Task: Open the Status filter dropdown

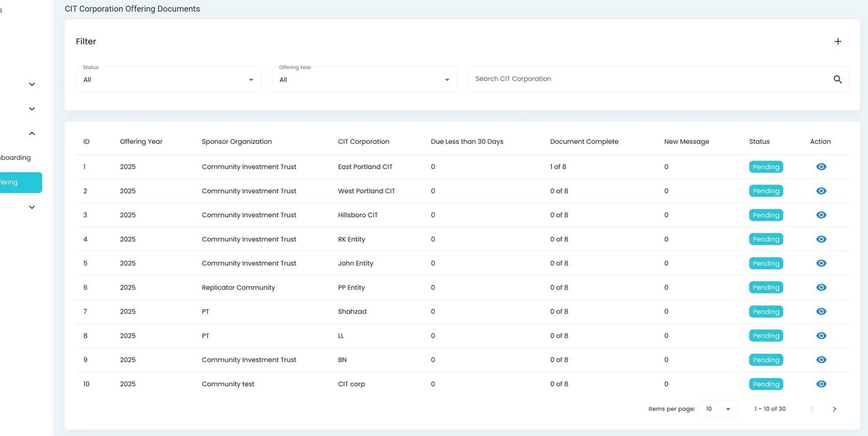Action: click(168, 79)
